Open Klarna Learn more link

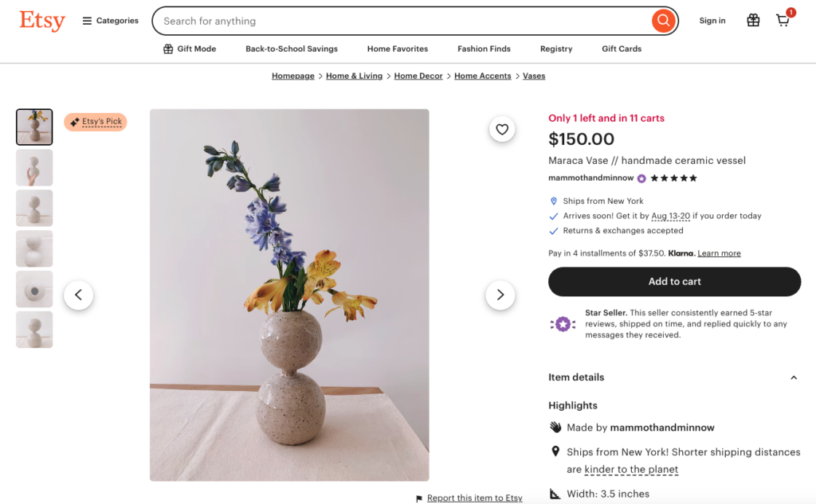[719, 253]
